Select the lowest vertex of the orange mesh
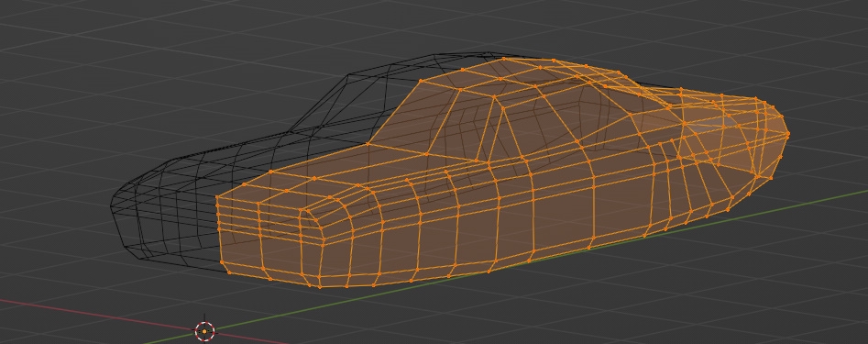The height and width of the screenshot is (344, 868). point(320,286)
